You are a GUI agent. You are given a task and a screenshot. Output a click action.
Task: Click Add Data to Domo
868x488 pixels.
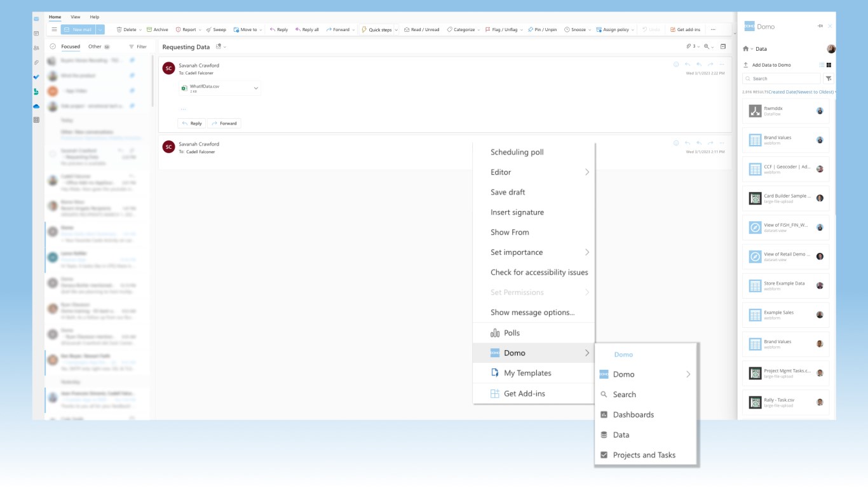[x=767, y=65]
